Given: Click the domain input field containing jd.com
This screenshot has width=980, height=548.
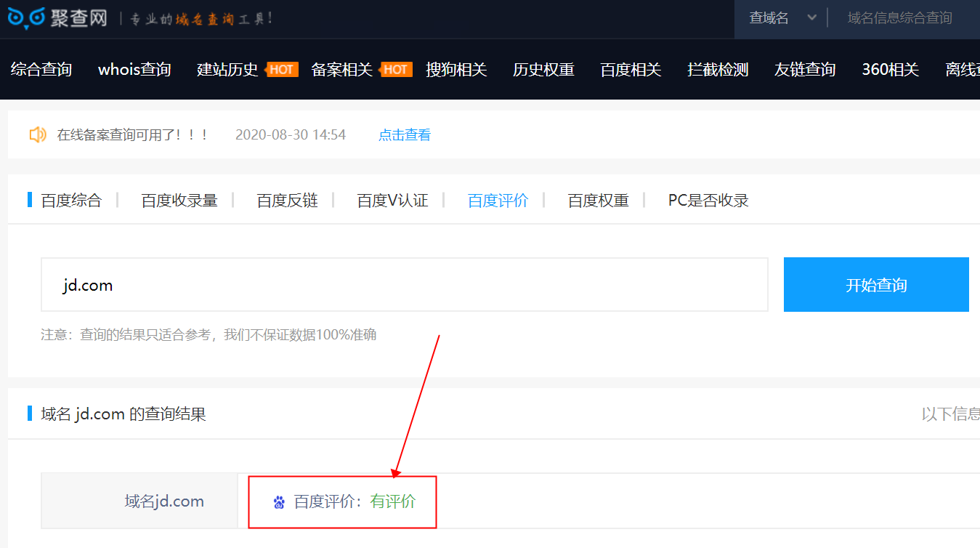Looking at the screenshot, I should pos(404,284).
